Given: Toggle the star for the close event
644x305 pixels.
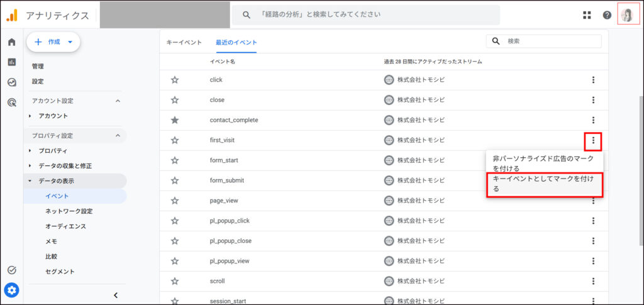Looking at the screenshot, I should [175, 100].
